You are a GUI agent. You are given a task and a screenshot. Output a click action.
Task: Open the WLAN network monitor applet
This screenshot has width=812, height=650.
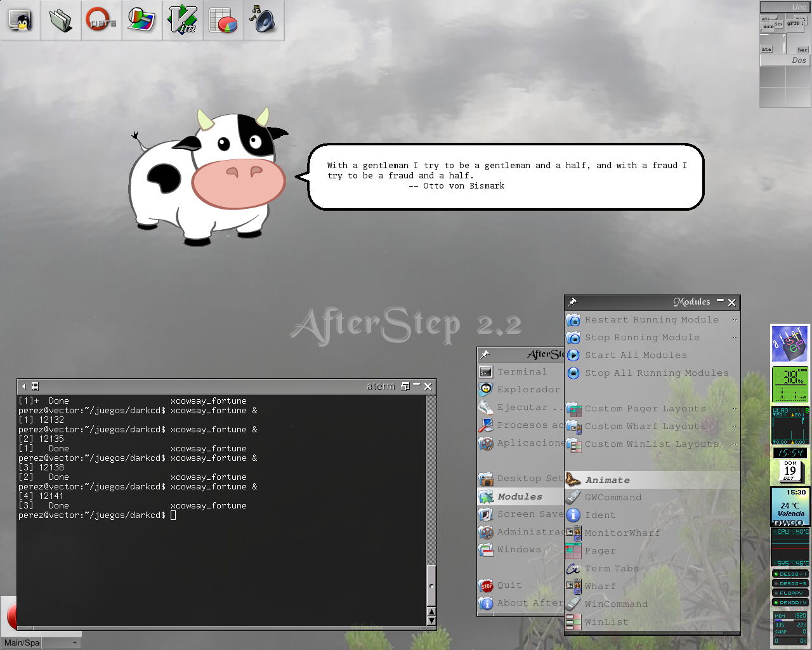pos(790,425)
